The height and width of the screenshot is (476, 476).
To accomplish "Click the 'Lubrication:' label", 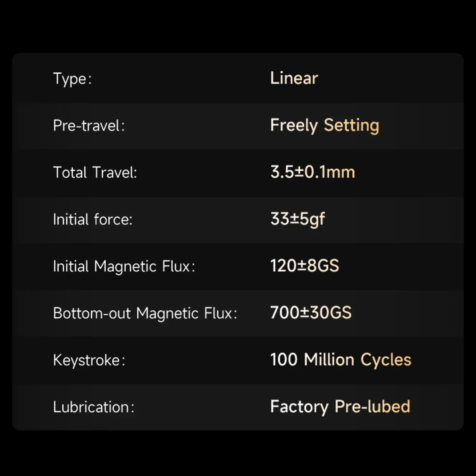I will 94,407.
